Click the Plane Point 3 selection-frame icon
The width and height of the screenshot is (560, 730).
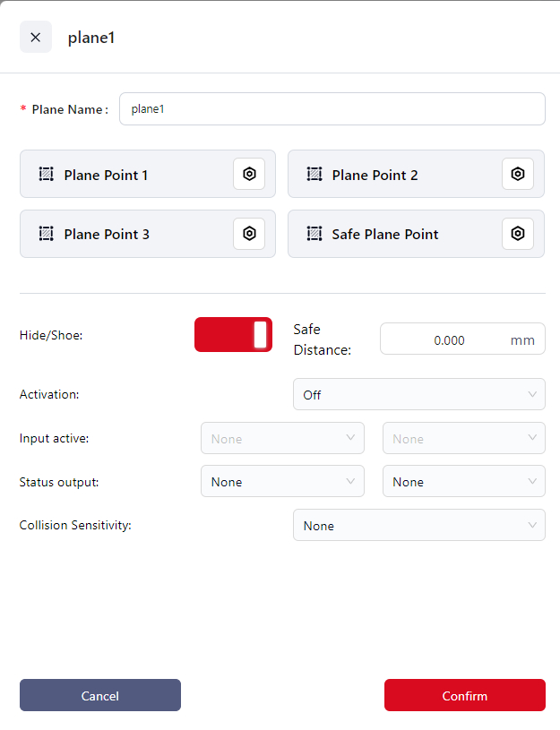[x=47, y=234]
